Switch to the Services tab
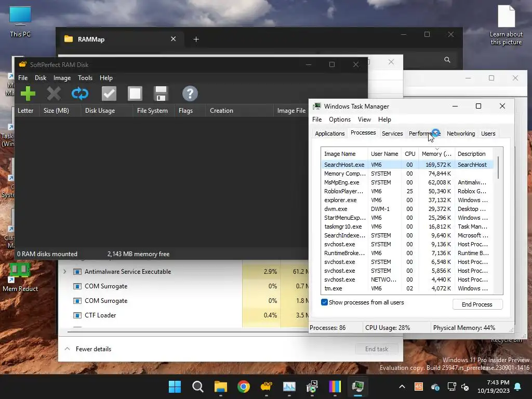 point(392,134)
